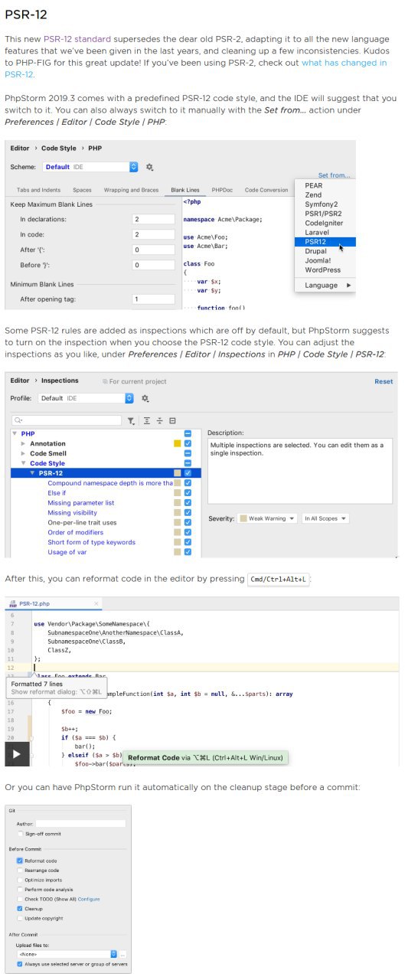Open the PSR-12 standard link
418x980 pixels.
click(x=77, y=38)
